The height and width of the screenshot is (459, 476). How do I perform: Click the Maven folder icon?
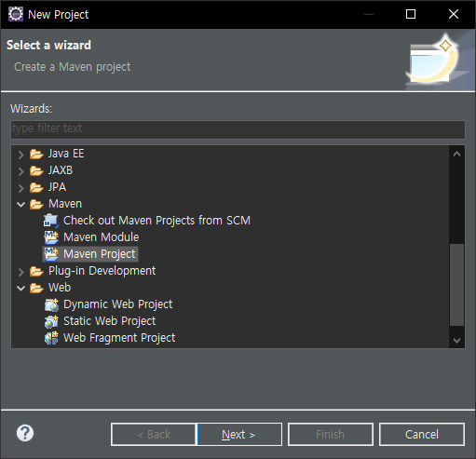tap(36, 204)
